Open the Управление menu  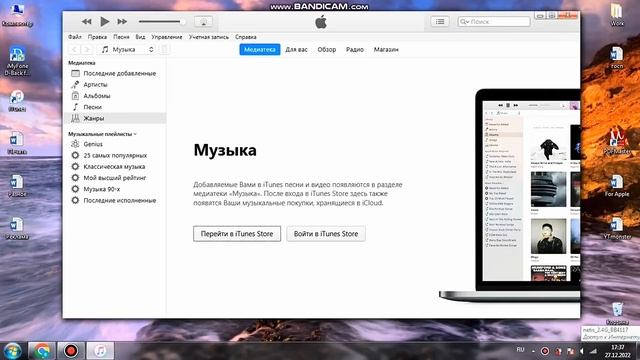[167, 37]
